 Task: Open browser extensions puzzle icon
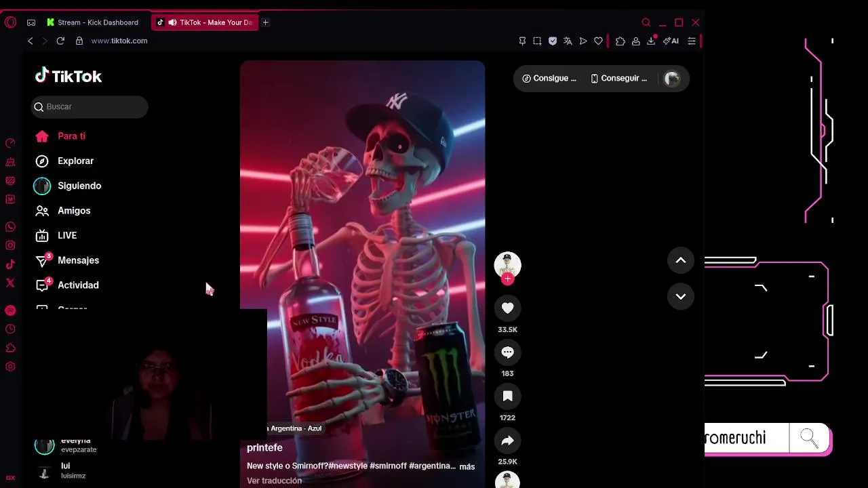(620, 41)
